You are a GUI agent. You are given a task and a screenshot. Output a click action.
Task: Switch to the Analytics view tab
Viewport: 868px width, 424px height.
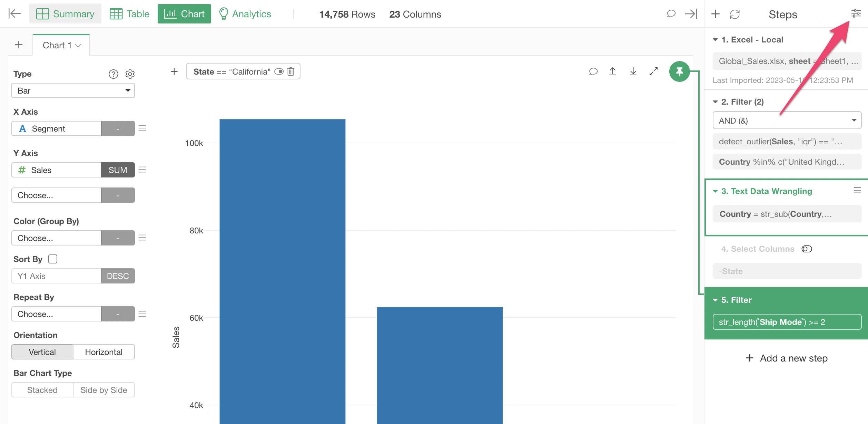(x=245, y=14)
